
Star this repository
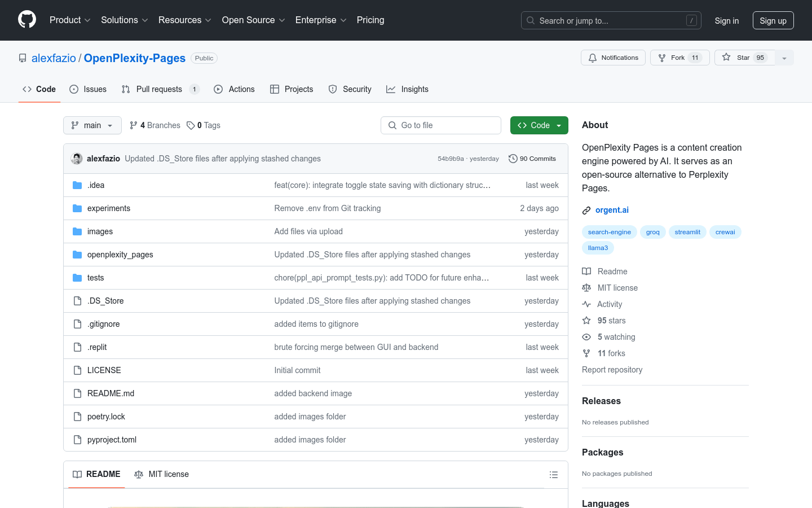click(745, 58)
